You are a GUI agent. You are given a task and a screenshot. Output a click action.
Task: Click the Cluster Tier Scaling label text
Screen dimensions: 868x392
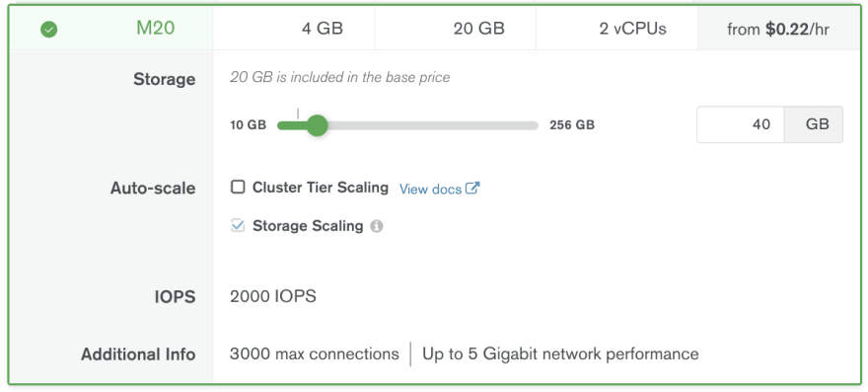click(321, 188)
